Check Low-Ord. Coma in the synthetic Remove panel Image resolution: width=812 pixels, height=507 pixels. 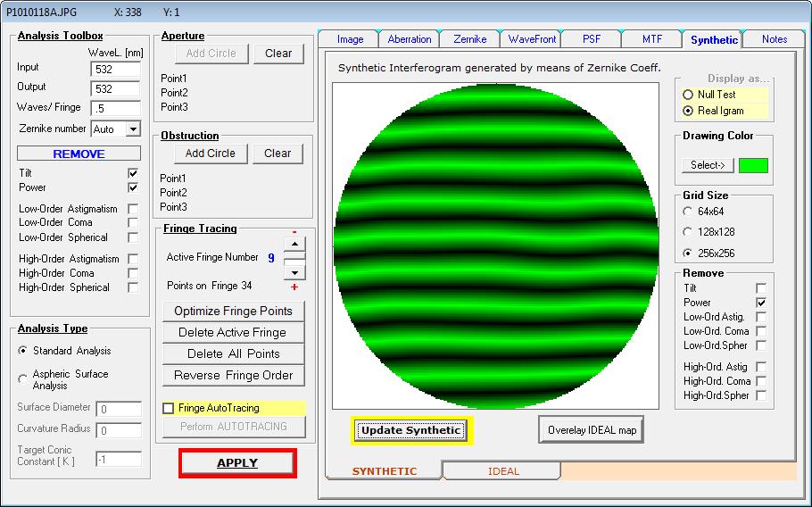(761, 331)
